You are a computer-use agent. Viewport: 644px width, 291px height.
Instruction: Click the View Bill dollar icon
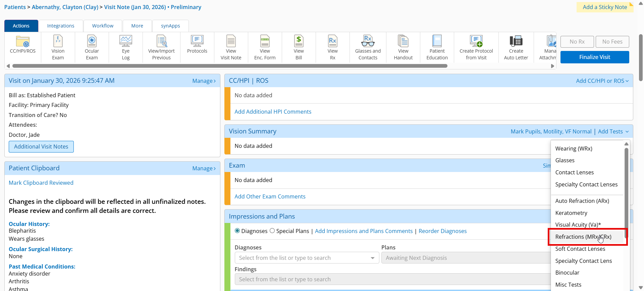[x=299, y=42]
